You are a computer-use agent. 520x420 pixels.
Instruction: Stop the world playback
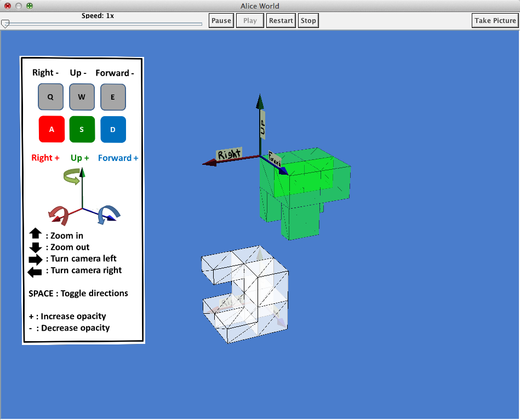308,21
